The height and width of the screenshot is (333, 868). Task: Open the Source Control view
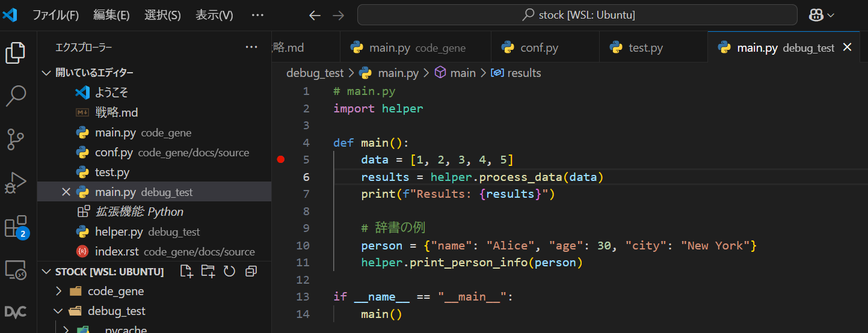[16, 139]
